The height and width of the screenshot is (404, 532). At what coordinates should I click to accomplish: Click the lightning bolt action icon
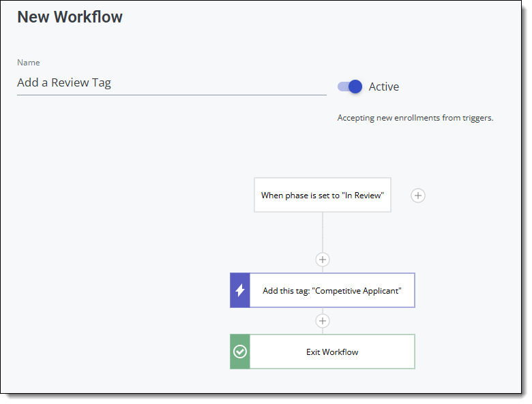(240, 291)
